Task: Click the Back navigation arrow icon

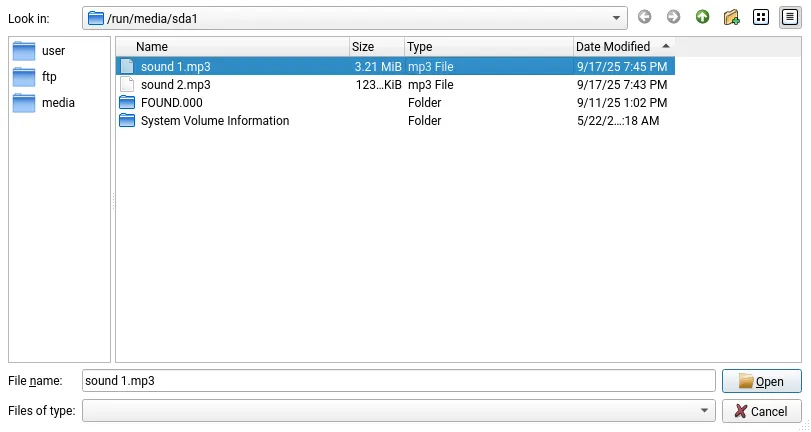Action: click(644, 17)
